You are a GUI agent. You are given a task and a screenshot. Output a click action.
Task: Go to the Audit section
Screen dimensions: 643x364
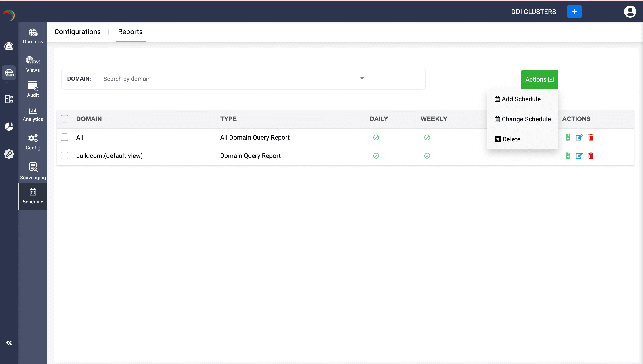coord(33,89)
